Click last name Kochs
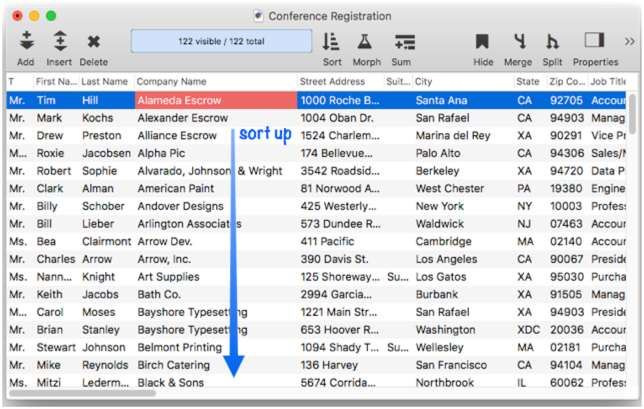The image size is (644, 409). [97, 118]
